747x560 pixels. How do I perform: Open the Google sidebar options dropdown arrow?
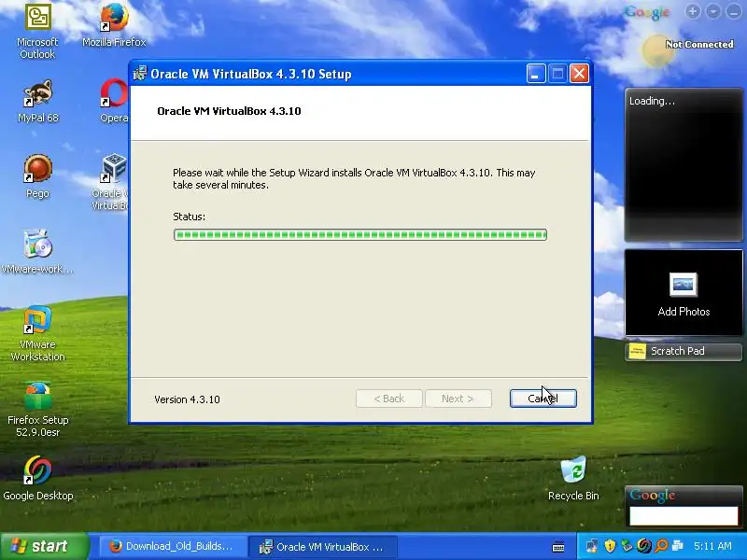712,11
